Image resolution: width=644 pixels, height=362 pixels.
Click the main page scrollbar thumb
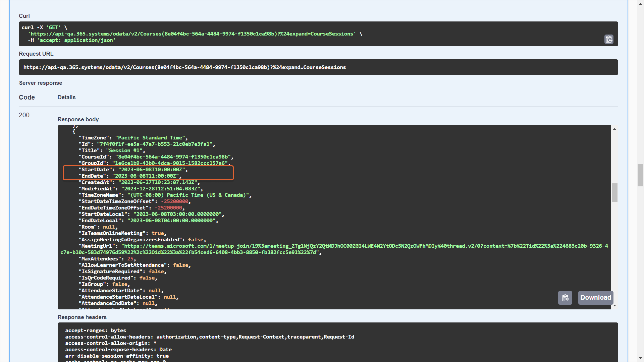tap(640, 175)
